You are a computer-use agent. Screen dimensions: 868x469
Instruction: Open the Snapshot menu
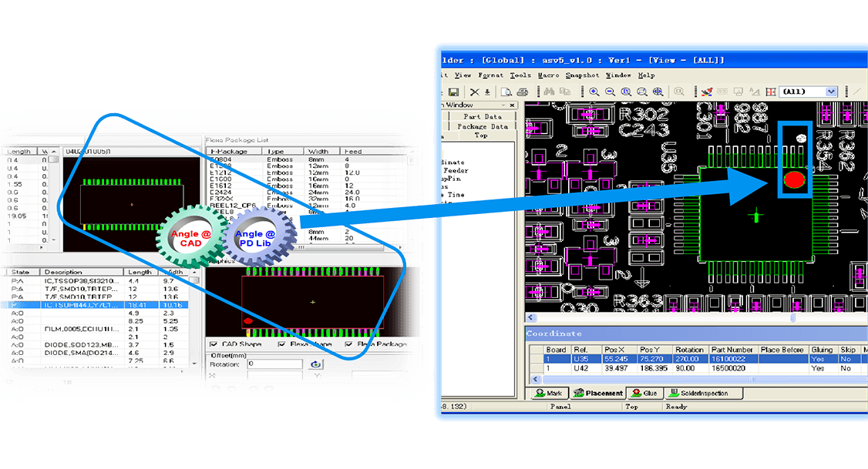click(x=582, y=75)
